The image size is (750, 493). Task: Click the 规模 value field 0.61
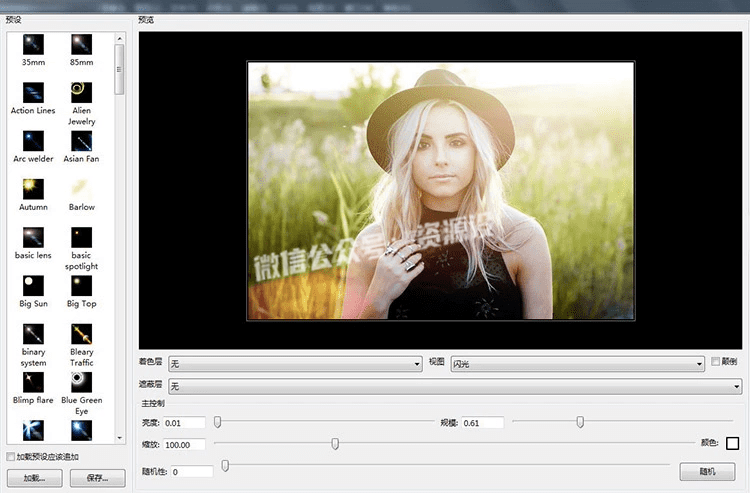[x=483, y=423]
